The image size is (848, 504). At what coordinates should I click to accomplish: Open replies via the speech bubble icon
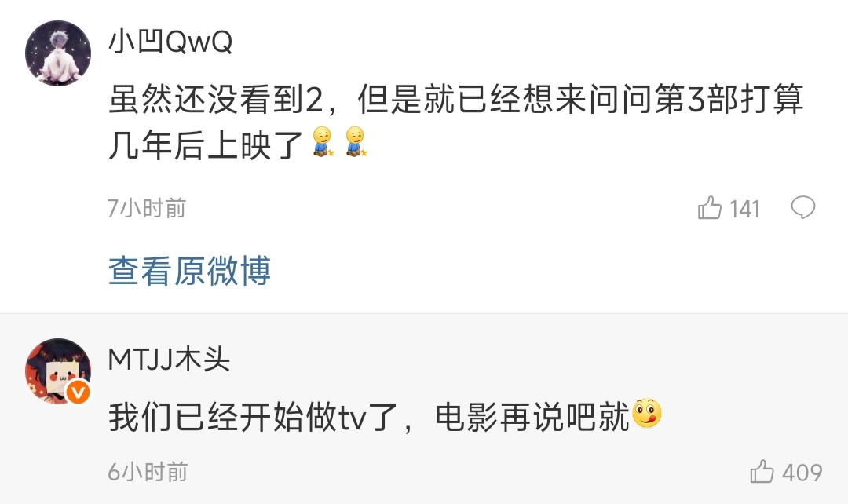(x=802, y=208)
